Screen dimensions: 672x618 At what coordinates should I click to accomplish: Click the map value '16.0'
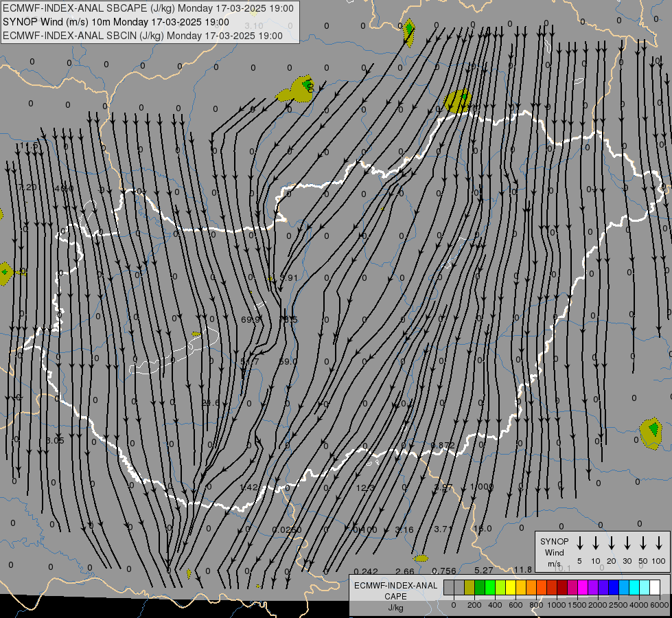pyautogui.click(x=483, y=529)
